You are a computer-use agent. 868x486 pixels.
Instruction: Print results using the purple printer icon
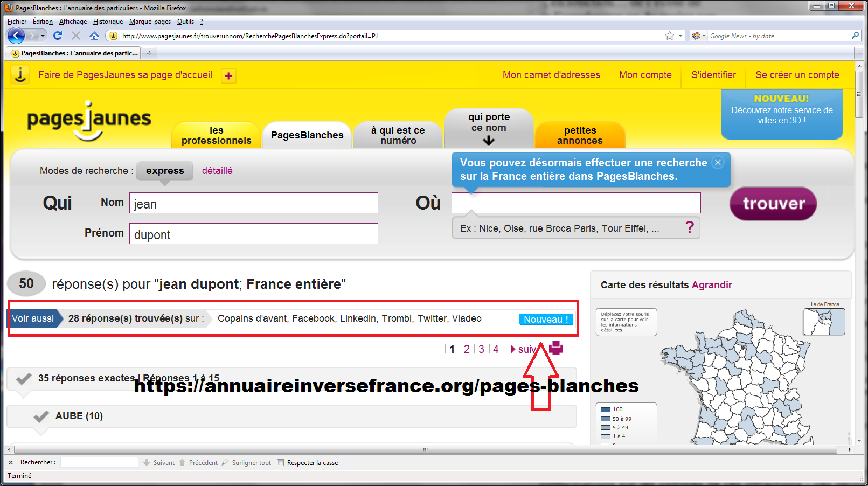556,348
